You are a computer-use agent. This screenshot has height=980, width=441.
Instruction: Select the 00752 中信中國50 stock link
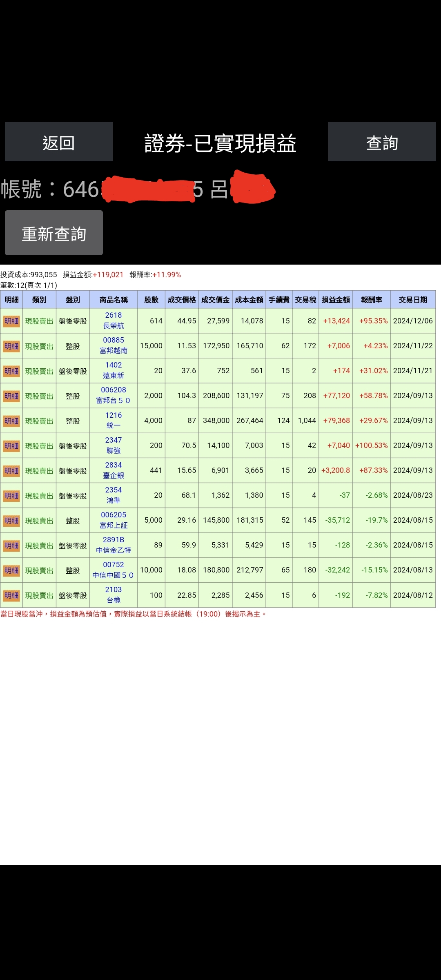click(x=114, y=570)
